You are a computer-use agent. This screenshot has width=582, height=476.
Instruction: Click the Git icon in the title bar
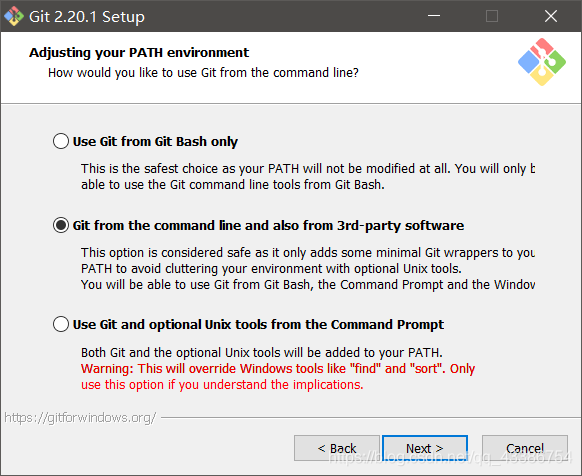point(14,16)
